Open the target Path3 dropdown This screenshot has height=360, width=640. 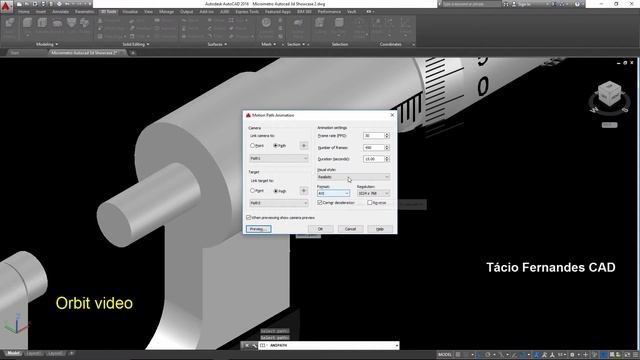pyautogui.click(x=279, y=203)
